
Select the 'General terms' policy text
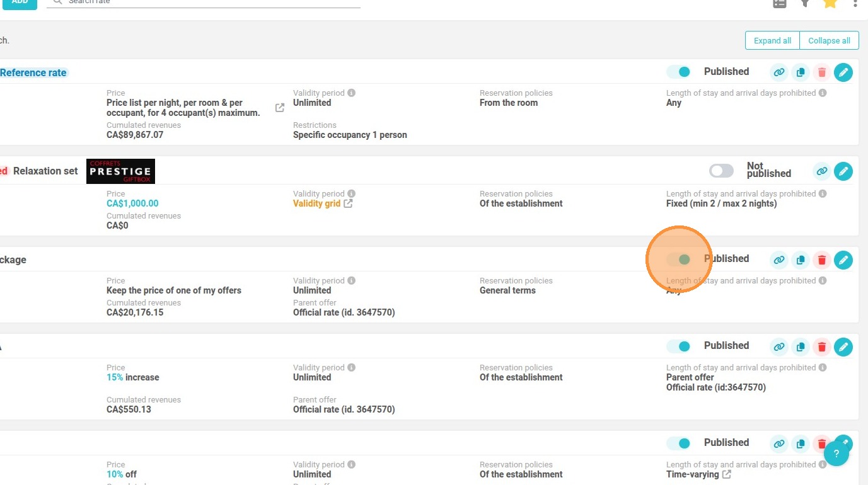coord(507,290)
